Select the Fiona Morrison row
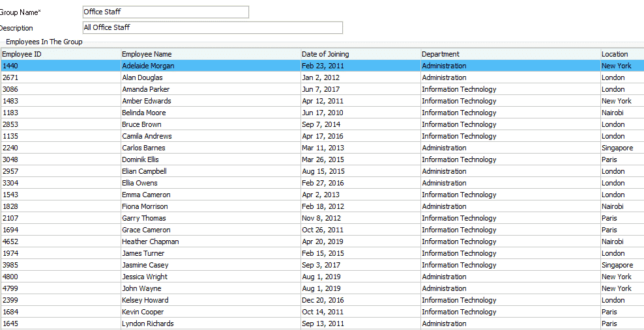Screen dimensions: 644x330 click(x=323, y=206)
